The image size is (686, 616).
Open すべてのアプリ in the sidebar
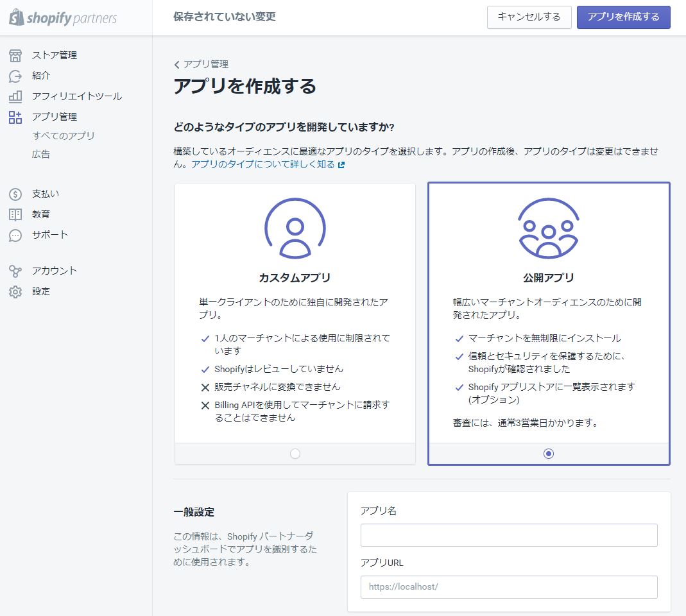63,135
